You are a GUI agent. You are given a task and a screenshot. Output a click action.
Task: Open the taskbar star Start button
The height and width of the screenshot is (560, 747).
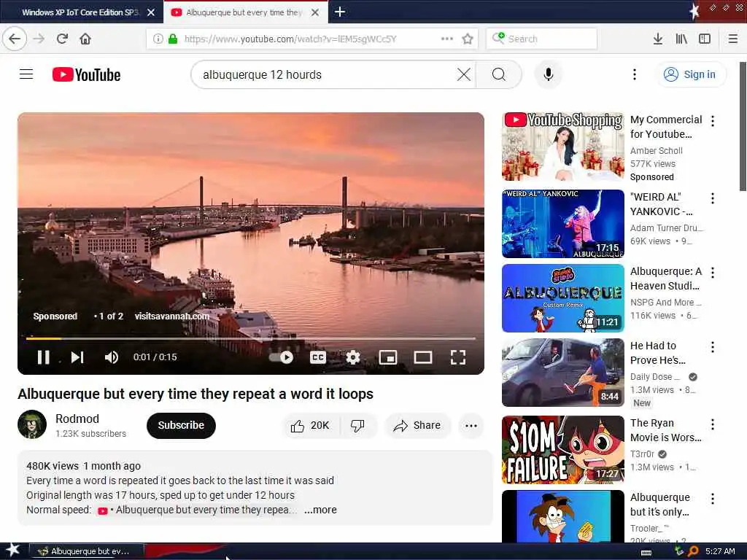click(x=13, y=551)
